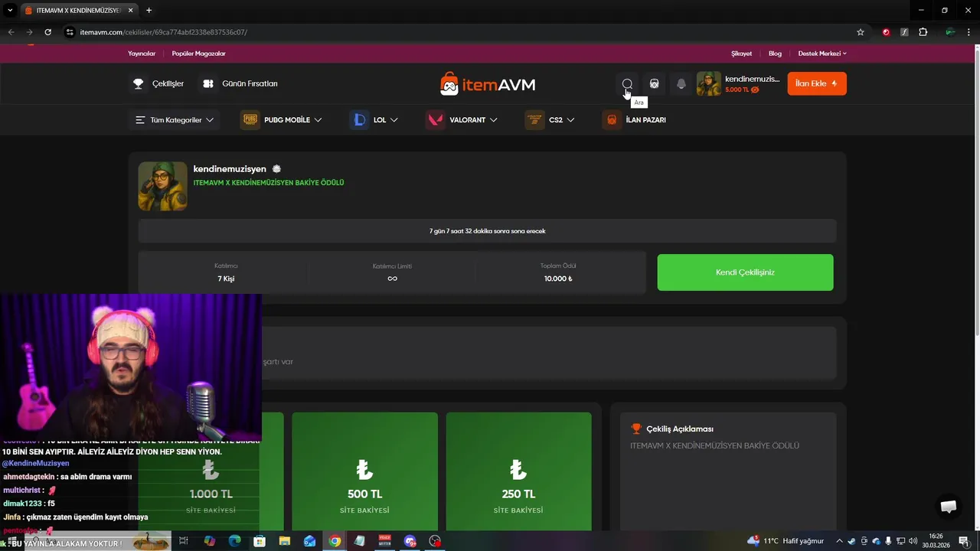Open the messages icon beside search
Viewport: 980px width, 551px height.
[654, 83]
